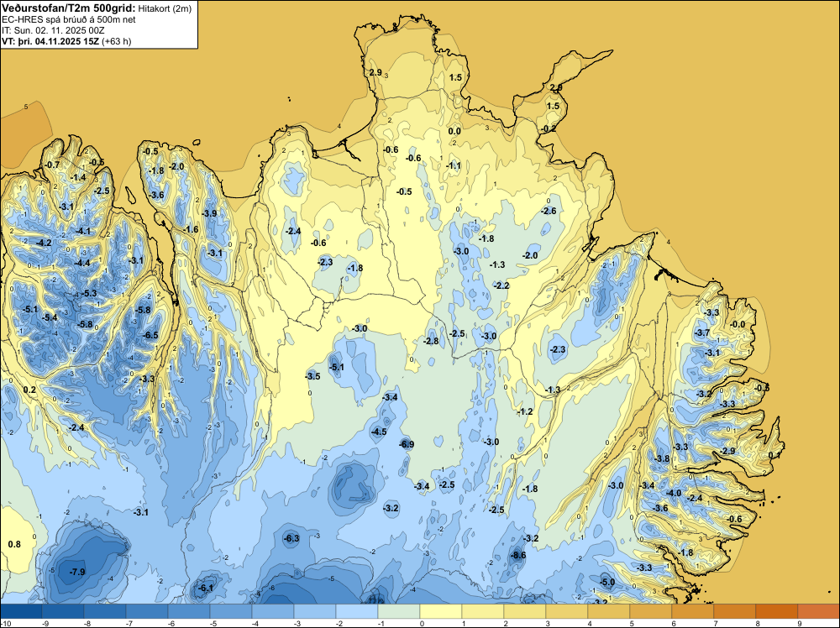Click the -1.2 temperature label

click(x=526, y=411)
